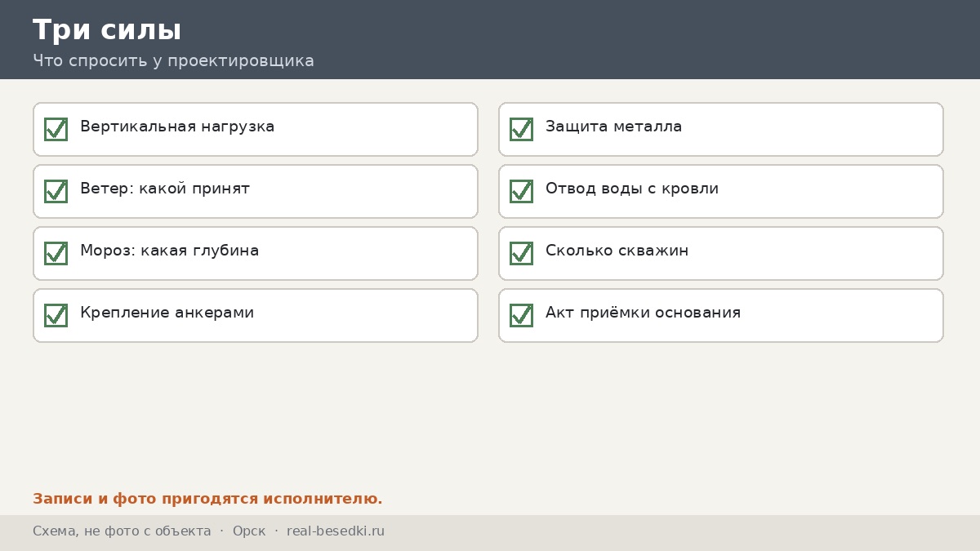
Task: Click the subtitle 'Что спросить у проектировщика'
Action: pos(173,61)
